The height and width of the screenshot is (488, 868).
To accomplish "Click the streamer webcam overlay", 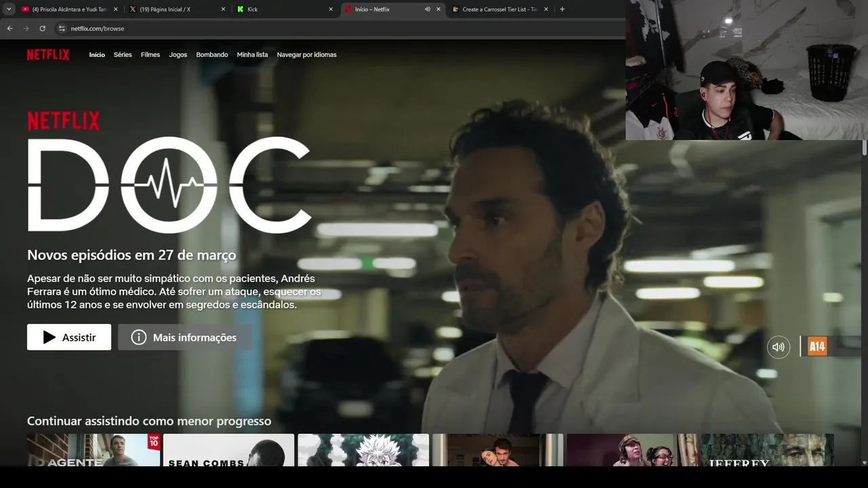I will 747,70.
